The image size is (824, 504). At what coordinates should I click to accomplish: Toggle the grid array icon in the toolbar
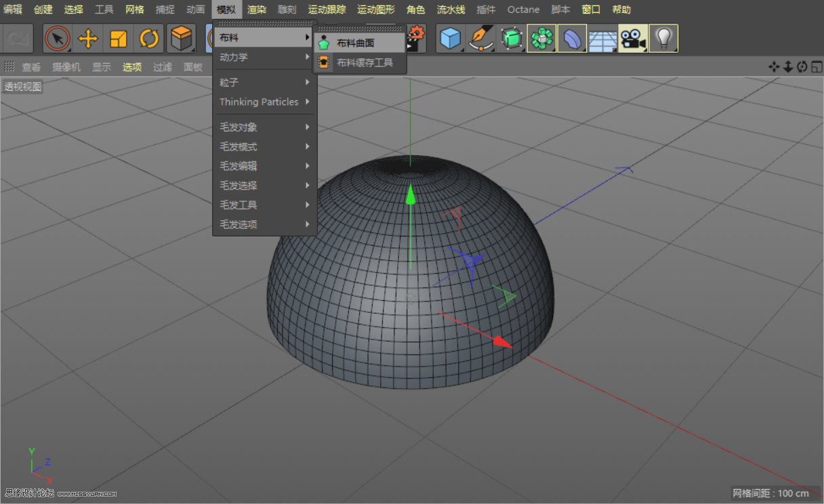coord(602,39)
